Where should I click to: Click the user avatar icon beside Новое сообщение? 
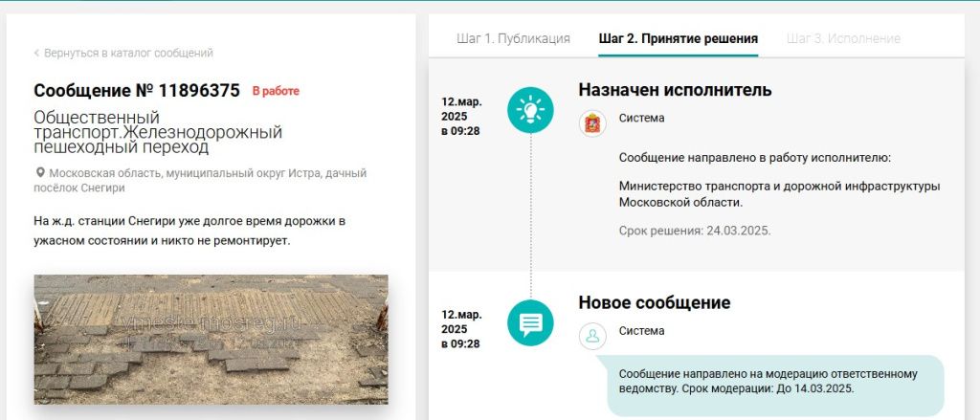coord(591,336)
